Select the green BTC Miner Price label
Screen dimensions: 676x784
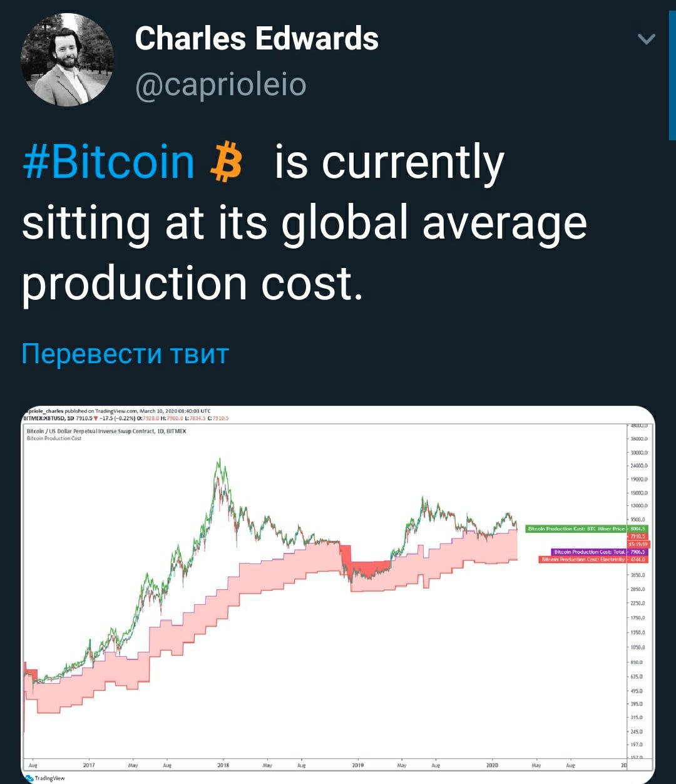(576, 529)
